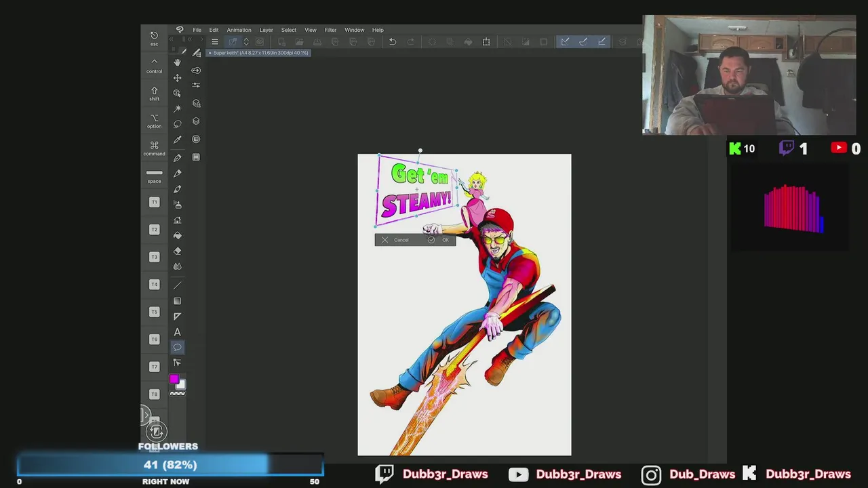Image resolution: width=868 pixels, height=488 pixels.
Task: Click the up-down stepper arrows in command bar
Action: (246, 42)
